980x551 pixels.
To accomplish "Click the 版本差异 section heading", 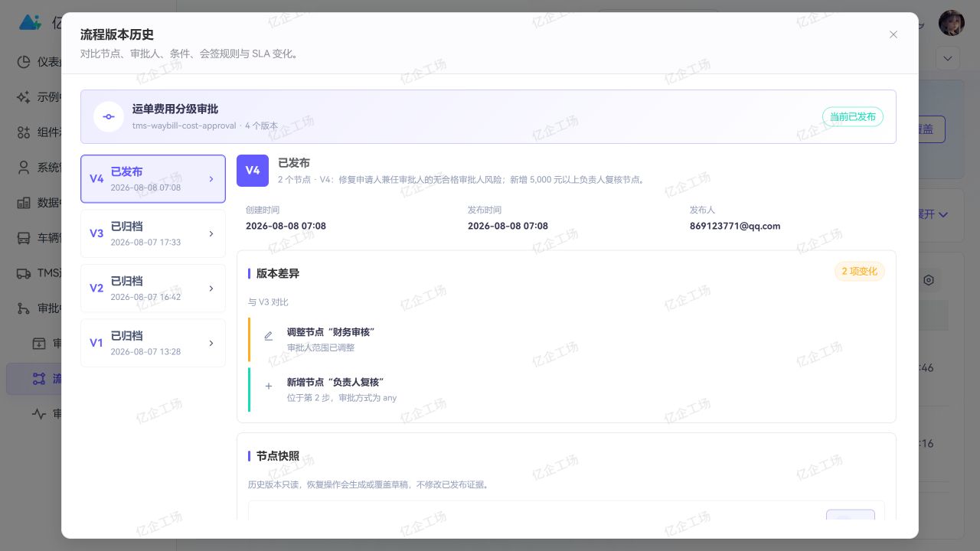I will tap(278, 273).
